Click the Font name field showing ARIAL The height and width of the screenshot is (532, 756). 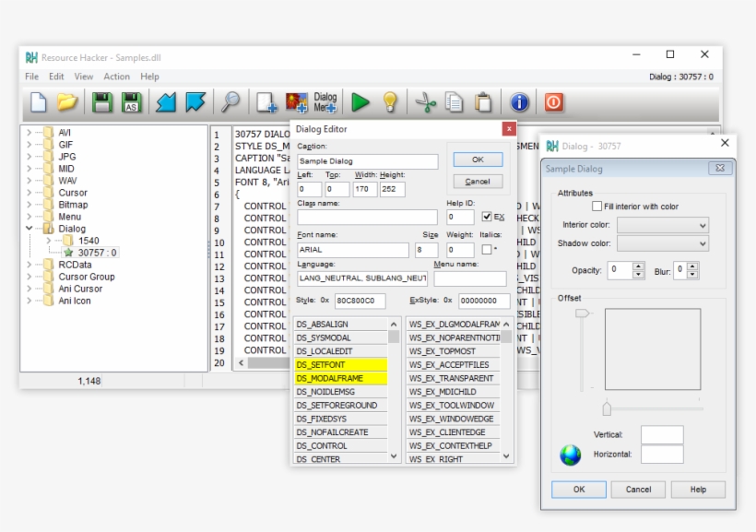coord(353,249)
